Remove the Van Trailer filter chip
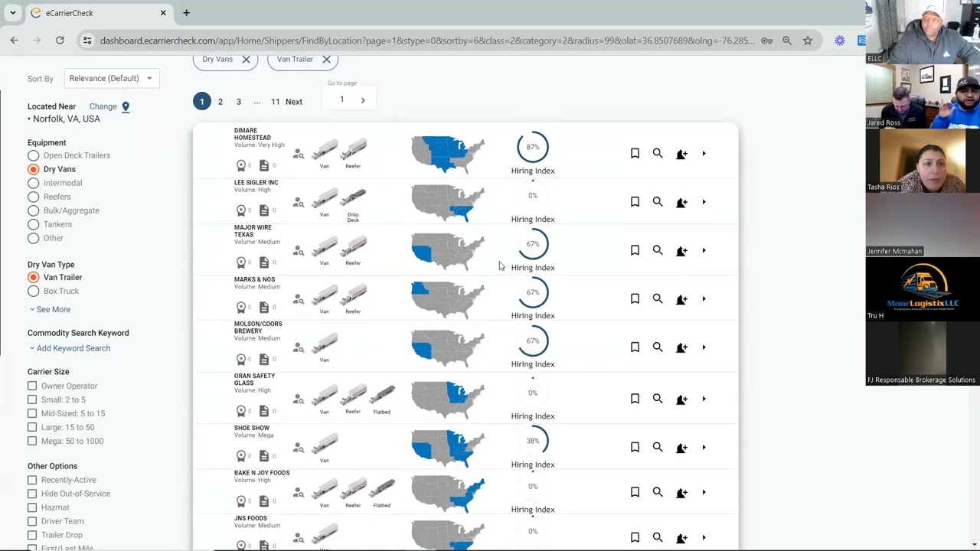Image resolution: width=980 pixels, height=551 pixels. [326, 59]
